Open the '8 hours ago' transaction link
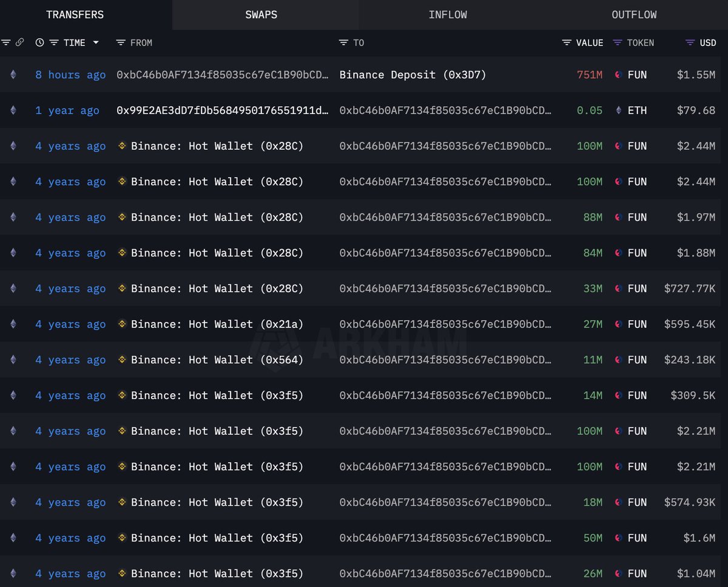The height and width of the screenshot is (587, 728). pyautogui.click(x=70, y=75)
